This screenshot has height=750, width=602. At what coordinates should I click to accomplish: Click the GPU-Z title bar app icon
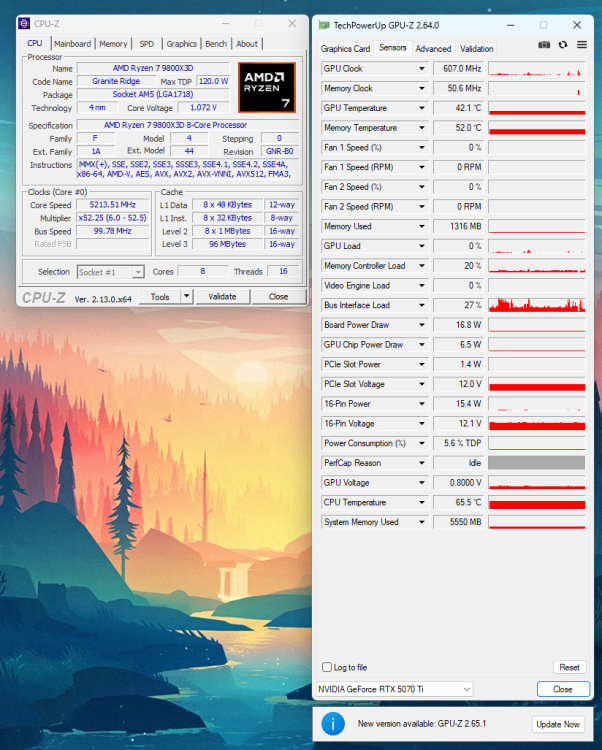tap(324, 25)
